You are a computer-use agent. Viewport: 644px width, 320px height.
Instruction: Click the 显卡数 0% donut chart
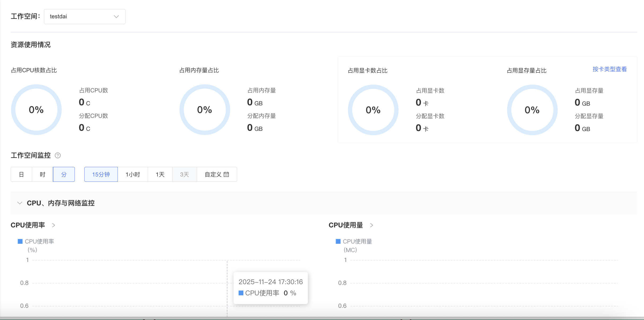click(x=373, y=110)
